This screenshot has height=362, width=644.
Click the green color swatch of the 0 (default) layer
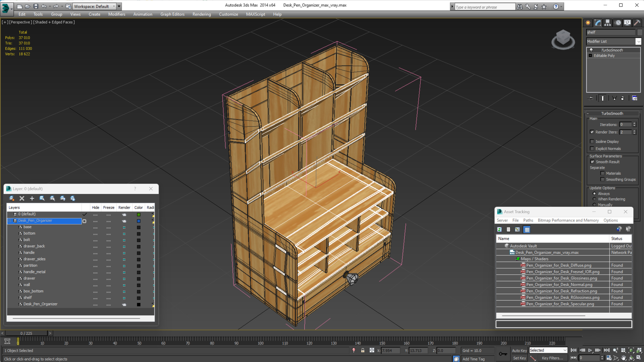(139, 214)
